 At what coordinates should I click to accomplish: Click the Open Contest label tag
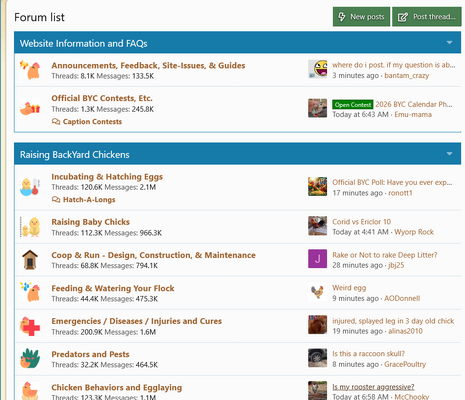tap(353, 105)
